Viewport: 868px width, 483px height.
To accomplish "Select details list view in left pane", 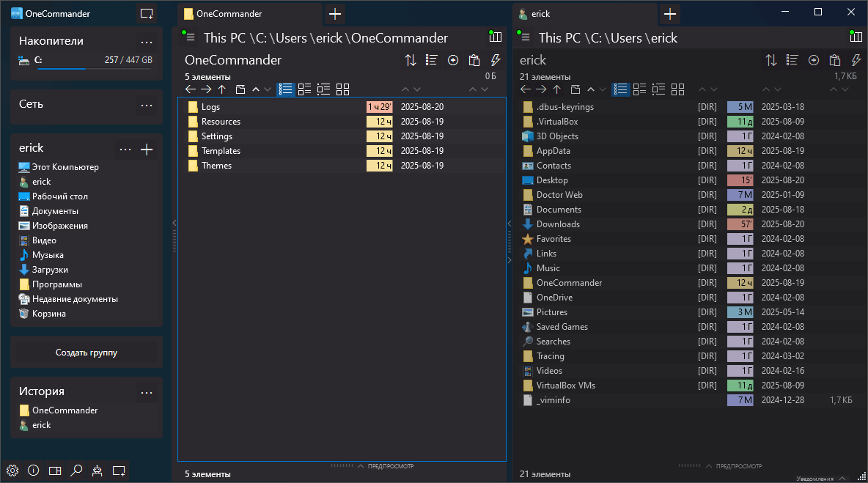I will pos(285,89).
